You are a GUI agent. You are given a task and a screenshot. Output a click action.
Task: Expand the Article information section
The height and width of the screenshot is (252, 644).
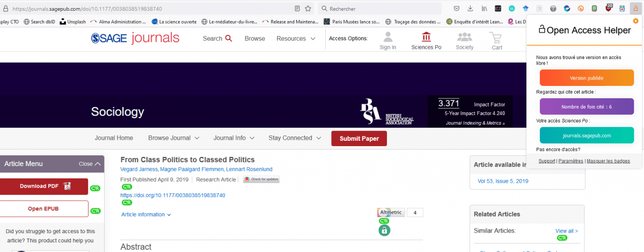point(146,214)
